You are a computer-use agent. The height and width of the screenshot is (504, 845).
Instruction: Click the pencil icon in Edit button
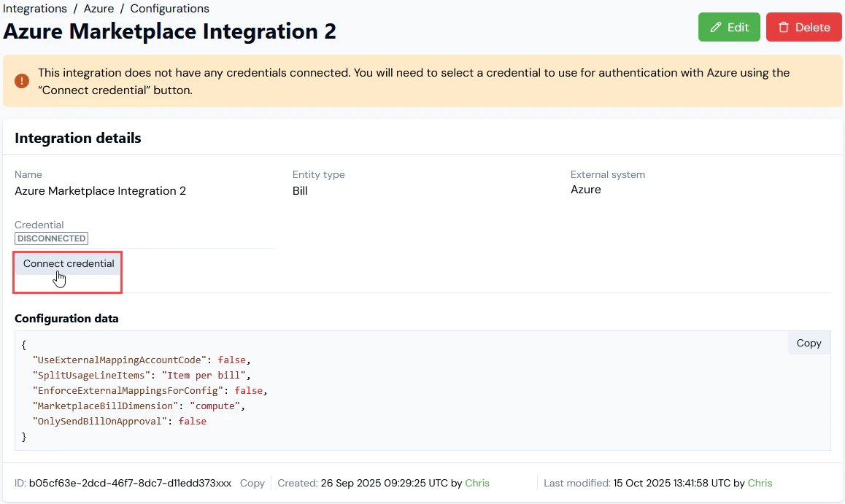[x=716, y=27]
